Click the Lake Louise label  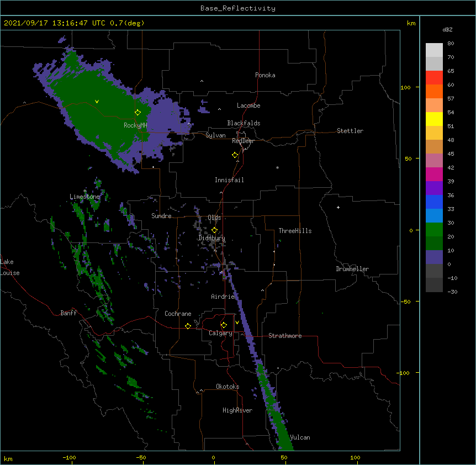pyautogui.click(x=10, y=267)
